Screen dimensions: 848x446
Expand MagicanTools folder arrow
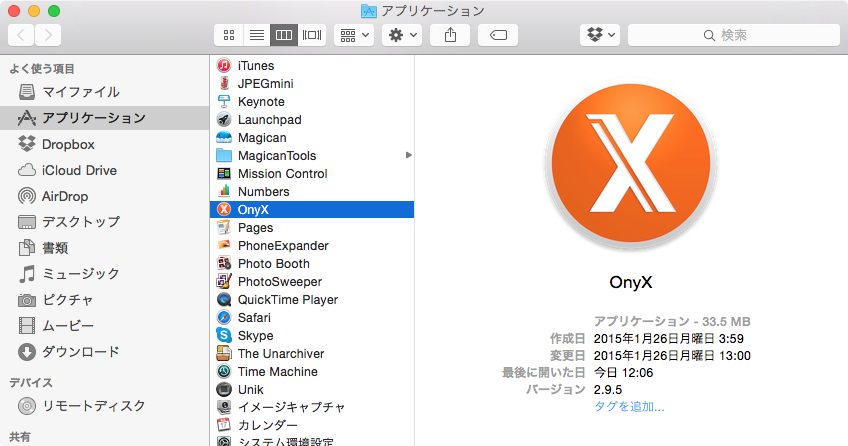408,156
